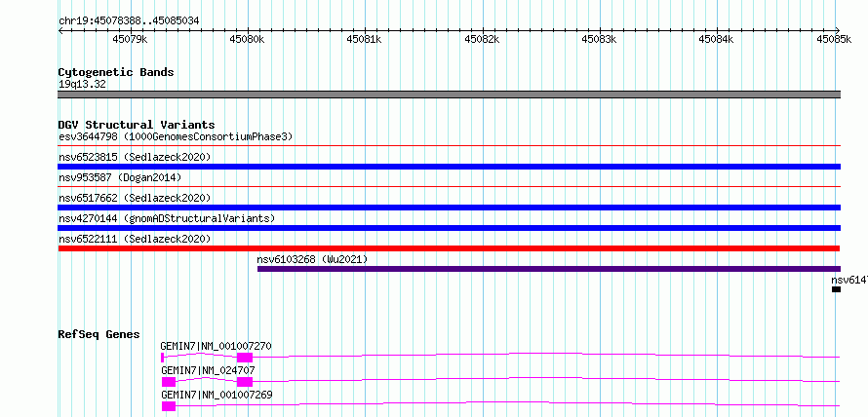Click the 45085k ruler tick label
Viewport: 868px width, 417px height.
[x=834, y=39]
